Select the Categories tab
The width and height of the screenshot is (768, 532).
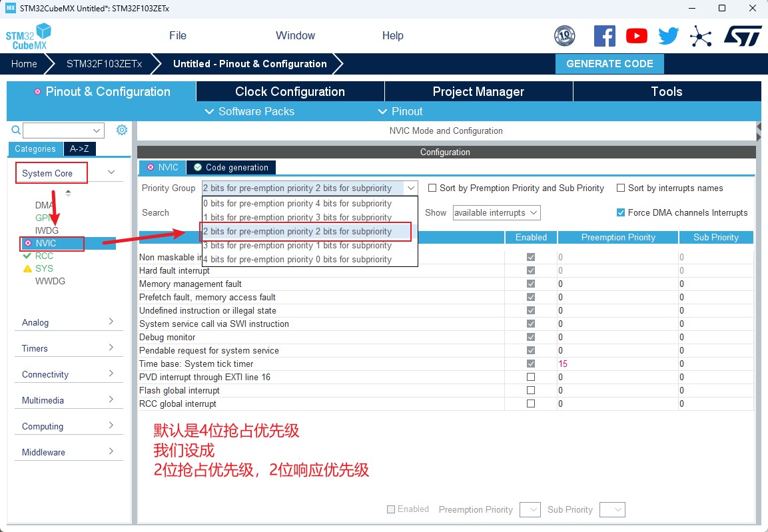pos(35,148)
